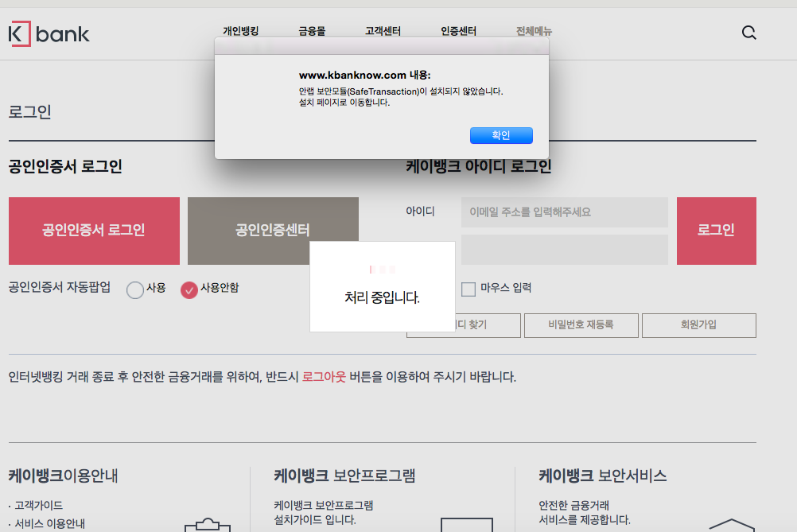Click 케이뱅크이용안내 heading

pos(63,476)
